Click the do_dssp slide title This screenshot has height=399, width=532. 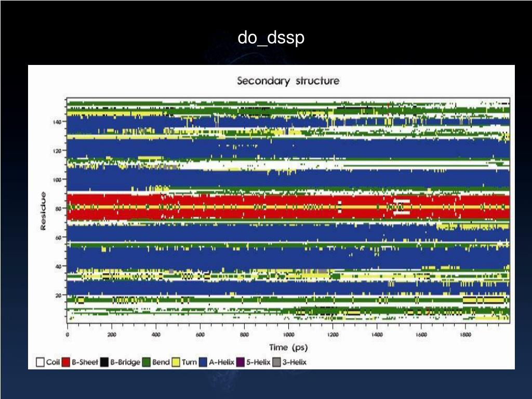click(271, 37)
